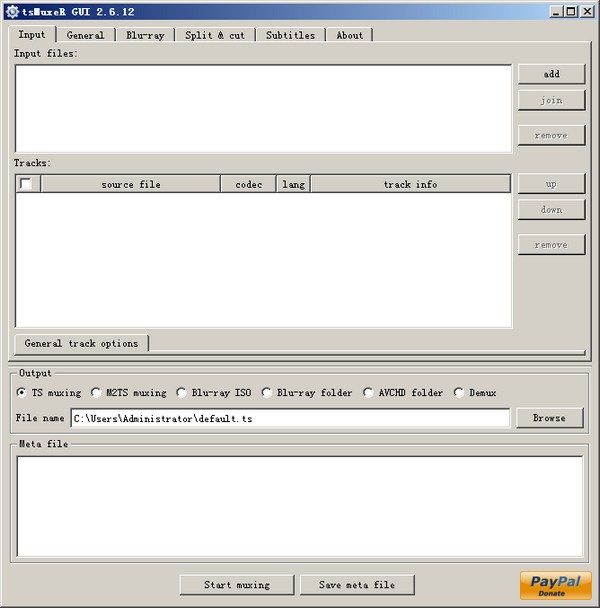Open the Subtitles tab

290,35
